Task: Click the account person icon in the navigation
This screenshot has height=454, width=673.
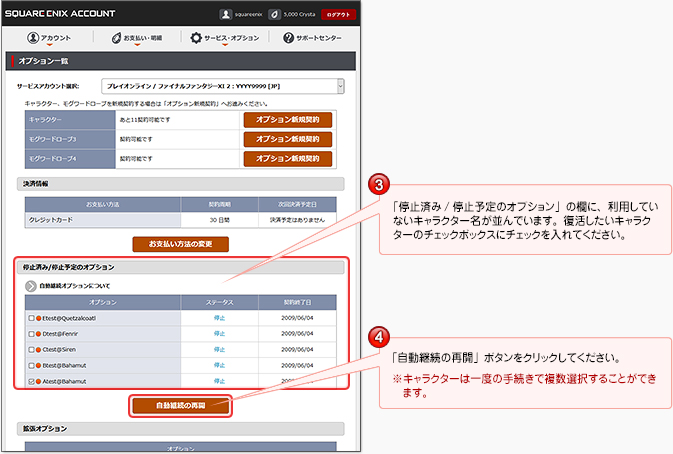Action: coord(33,38)
